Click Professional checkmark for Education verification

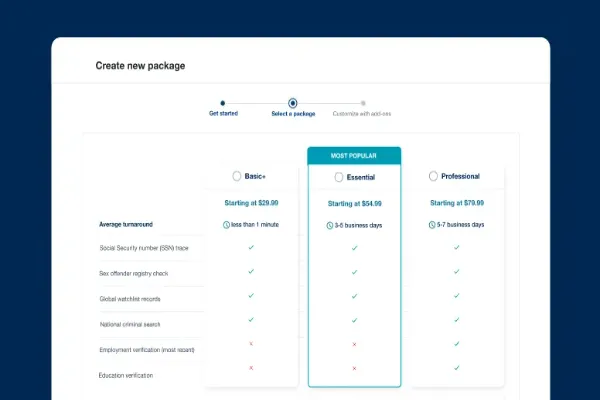456,368
